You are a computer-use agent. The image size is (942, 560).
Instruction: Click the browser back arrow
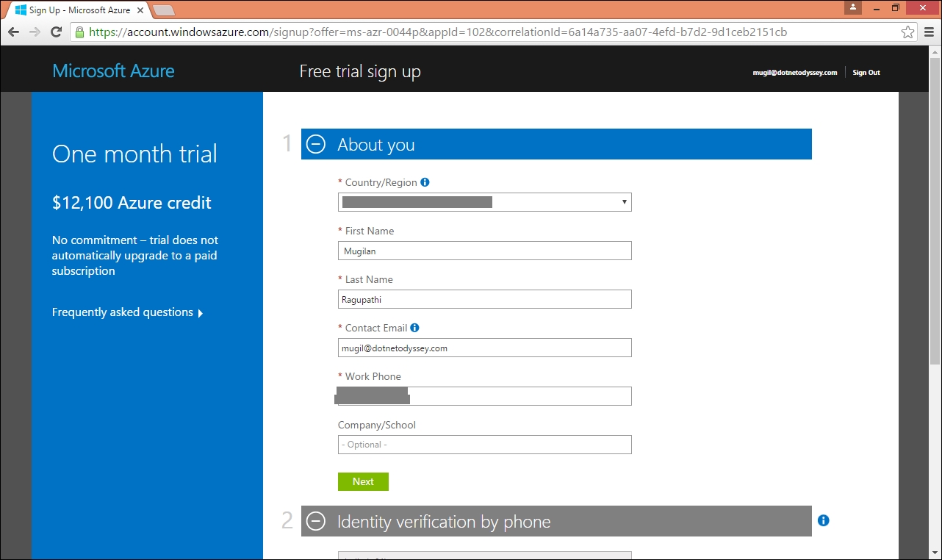14,32
